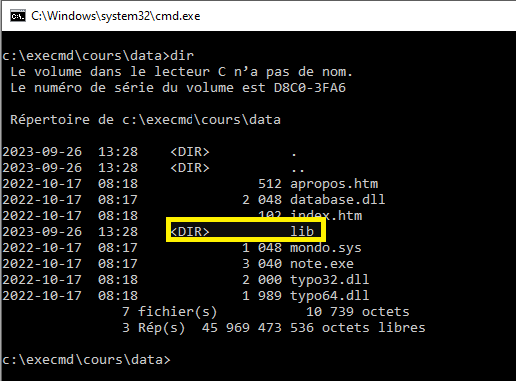Select the typo64.dll file name
The image size is (516, 381).
(330, 296)
